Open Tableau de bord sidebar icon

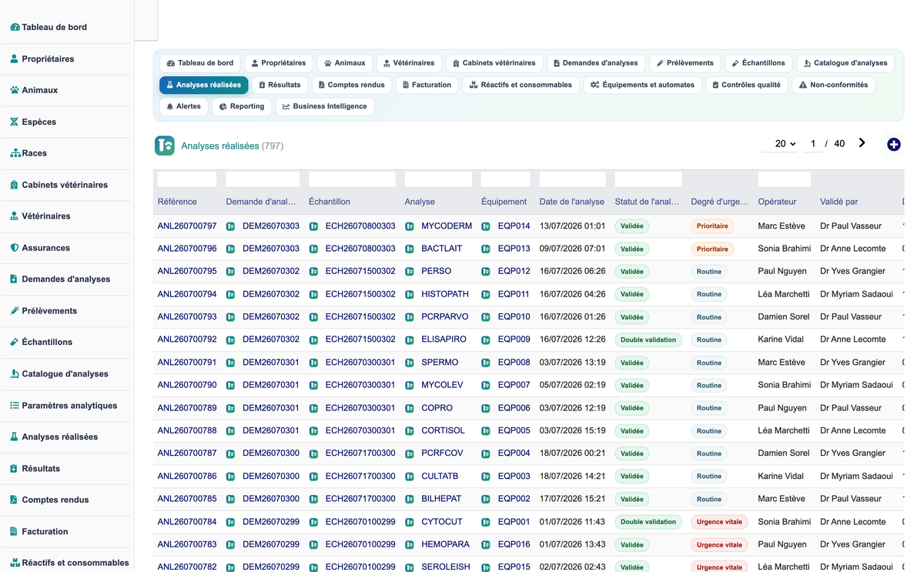15,27
